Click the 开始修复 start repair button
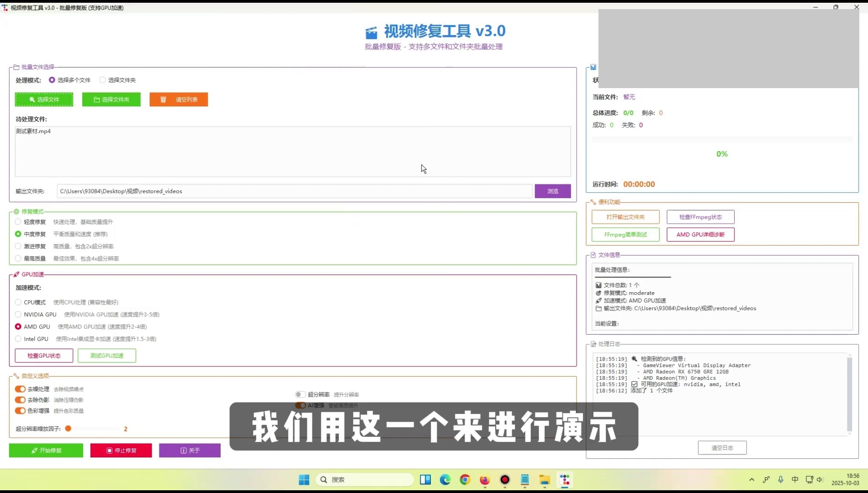The height and width of the screenshot is (493, 868). (x=46, y=450)
